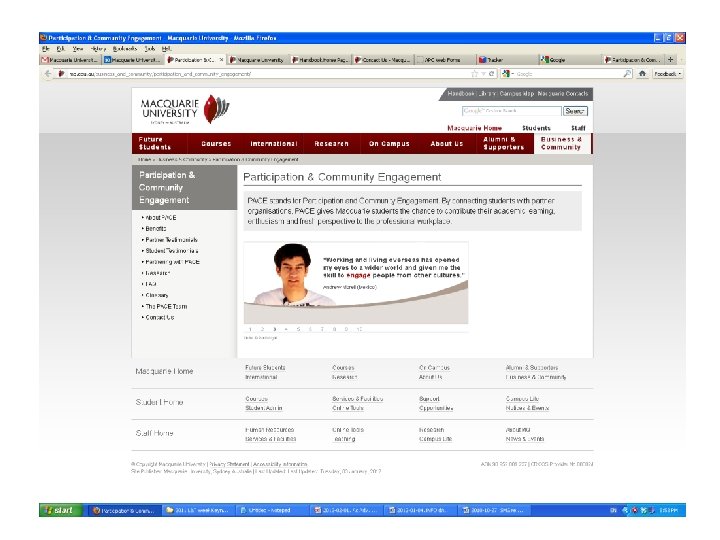Open Contact Us in sidebar
This screenshot has width=720, height=540.
tap(160, 317)
